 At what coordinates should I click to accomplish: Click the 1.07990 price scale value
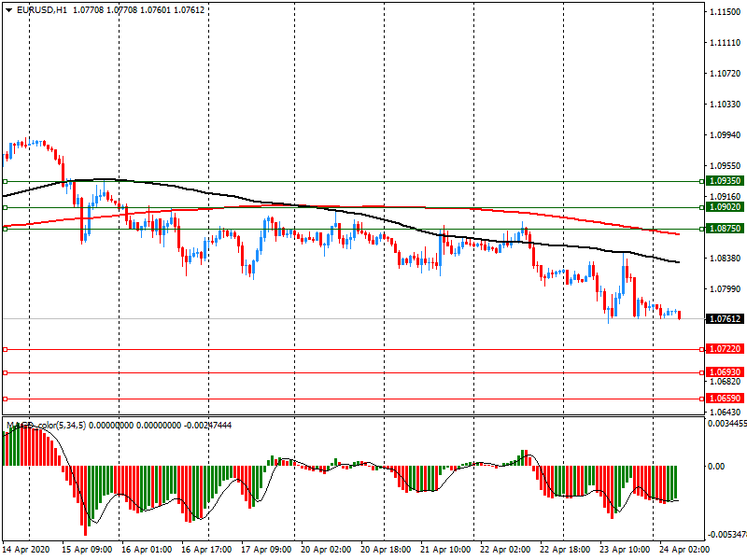coord(726,289)
